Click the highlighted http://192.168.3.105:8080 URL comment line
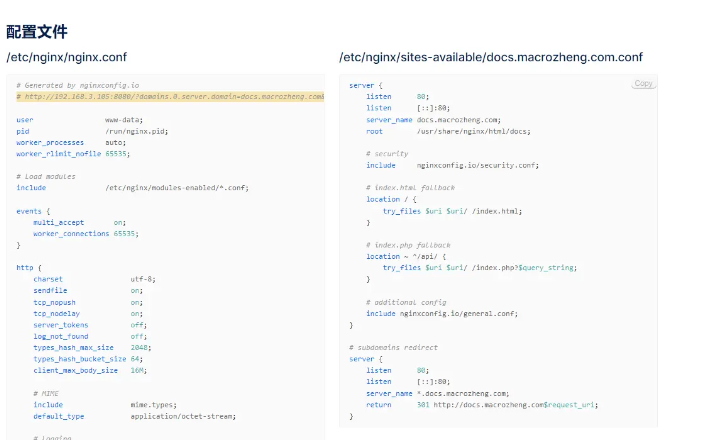 (170, 97)
